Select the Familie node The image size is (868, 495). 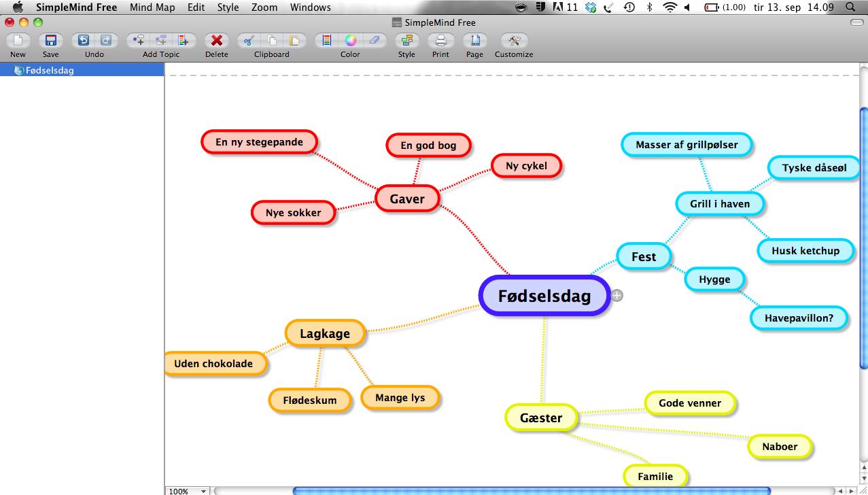coord(655,476)
